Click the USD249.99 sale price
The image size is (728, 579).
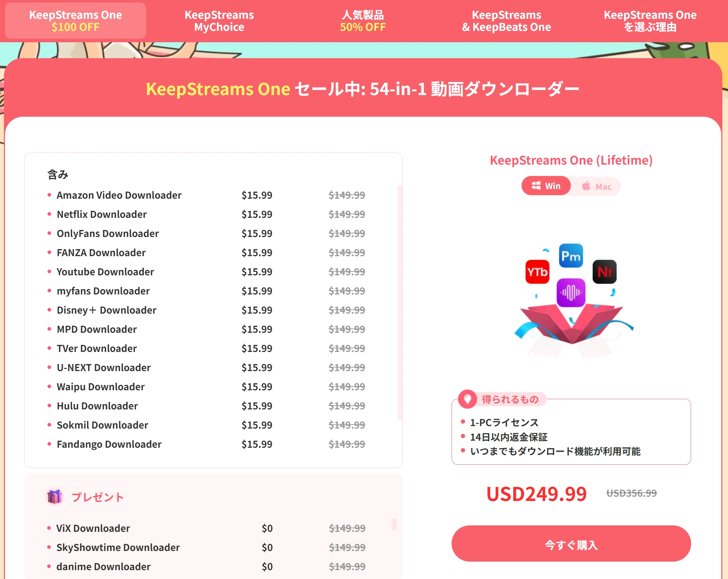536,493
